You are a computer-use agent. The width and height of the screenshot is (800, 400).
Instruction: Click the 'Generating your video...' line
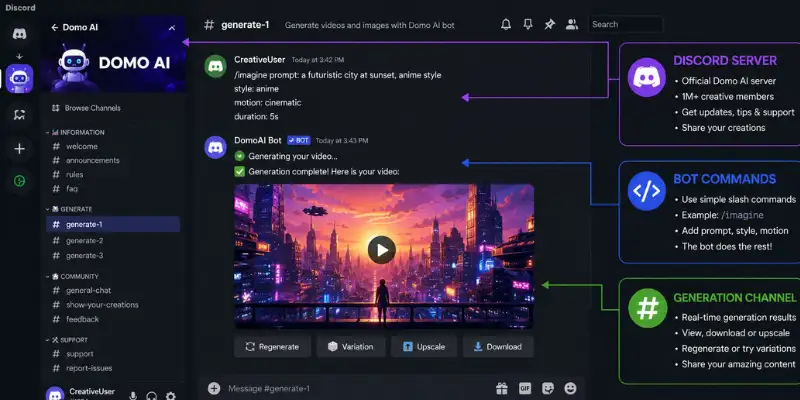pyautogui.click(x=293, y=156)
